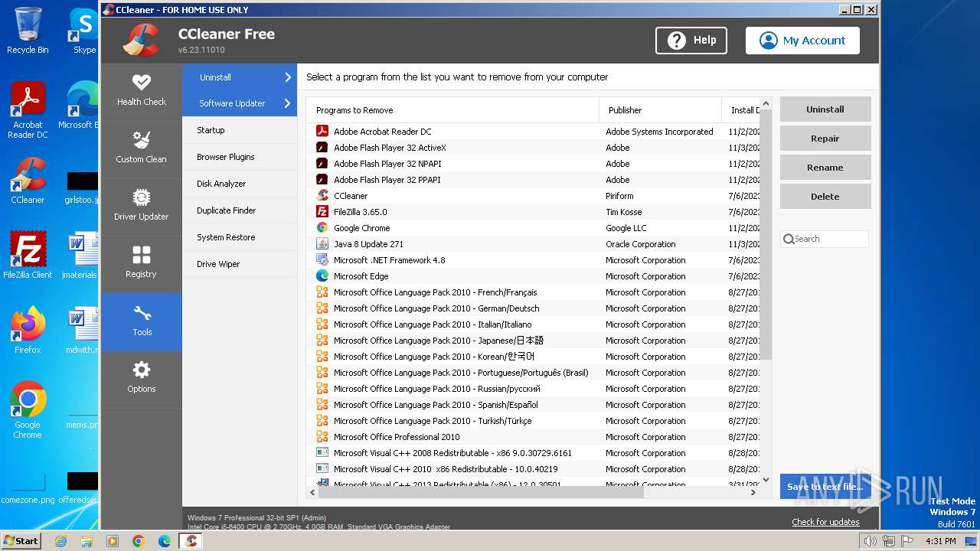The height and width of the screenshot is (551, 980).
Task: Open Recycle Bin on the desktop
Action: click(x=28, y=31)
